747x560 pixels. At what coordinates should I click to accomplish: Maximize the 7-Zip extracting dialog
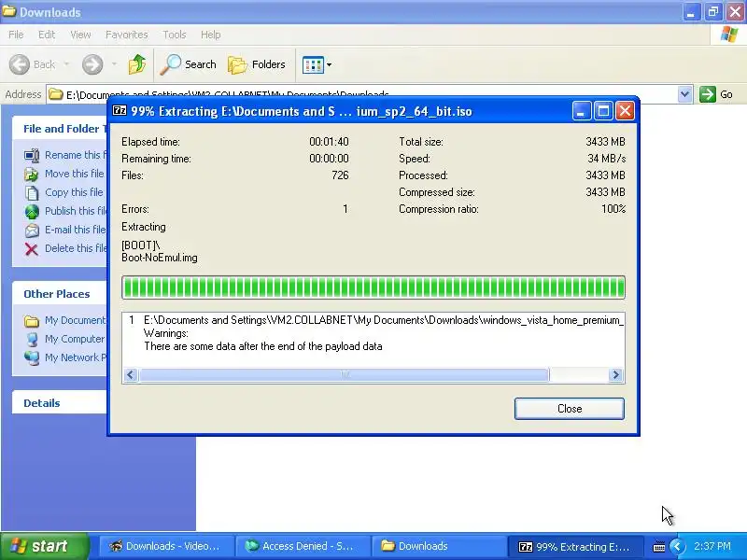click(x=603, y=111)
